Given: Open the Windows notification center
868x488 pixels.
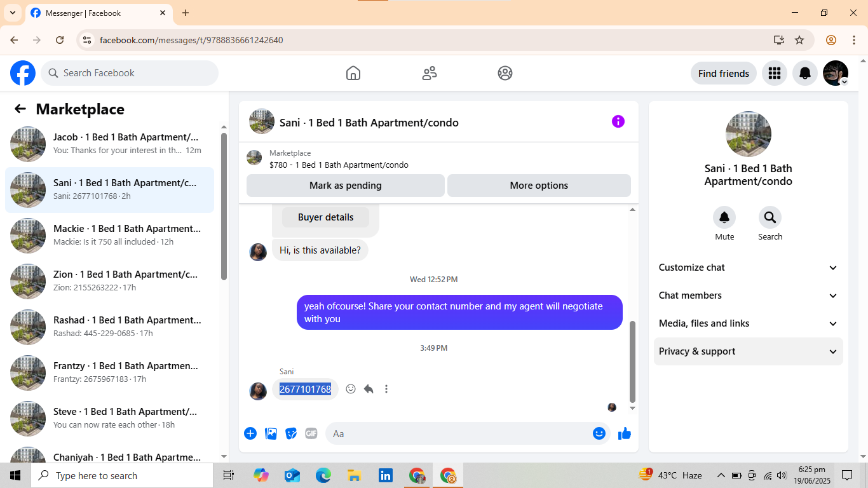Looking at the screenshot, I should tap(847, 475).
